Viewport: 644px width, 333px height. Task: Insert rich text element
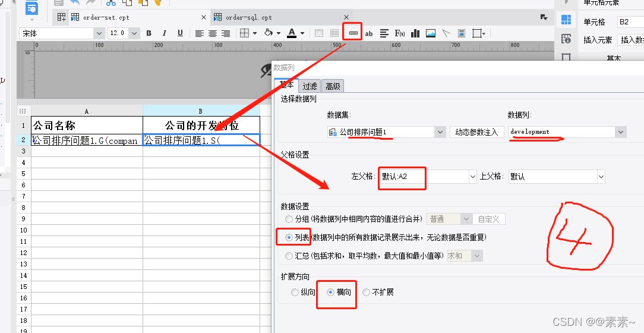pos(384,33)
